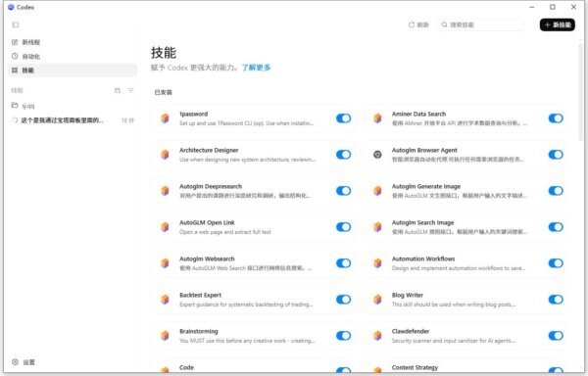Image resolution: width=588 pixels, height=376 pixels.
Task: Click the Clawdefender skill icon
Action: (377, 336)
